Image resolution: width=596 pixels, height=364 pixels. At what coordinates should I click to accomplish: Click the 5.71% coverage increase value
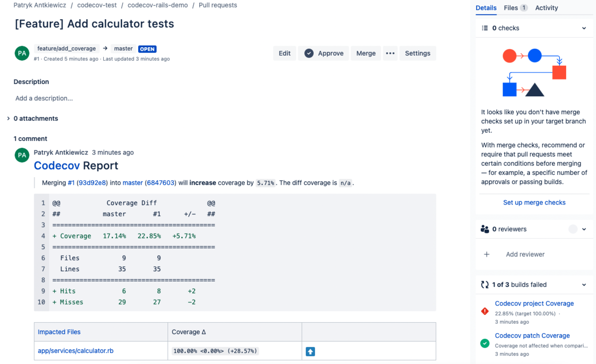(x=266, y=183)
